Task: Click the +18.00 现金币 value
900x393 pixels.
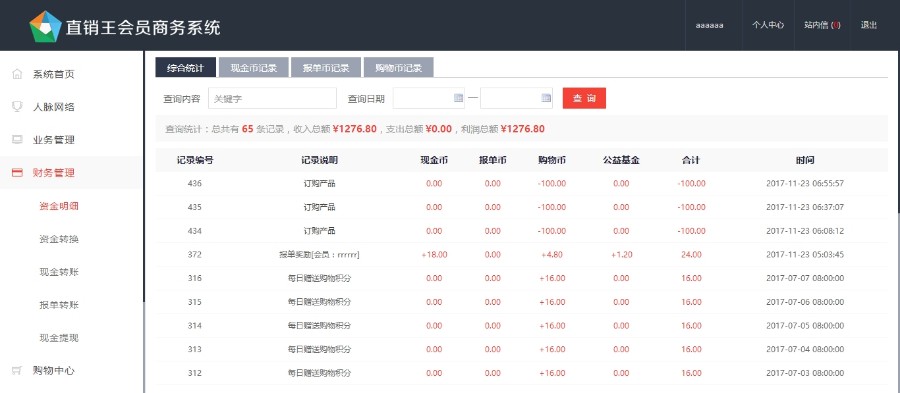Action: point(434,254)
